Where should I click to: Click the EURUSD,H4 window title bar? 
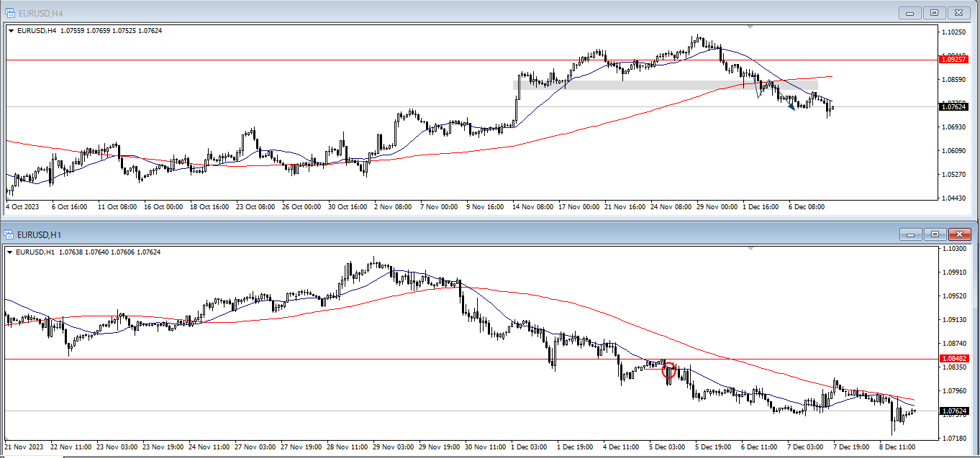pos(432,12)
